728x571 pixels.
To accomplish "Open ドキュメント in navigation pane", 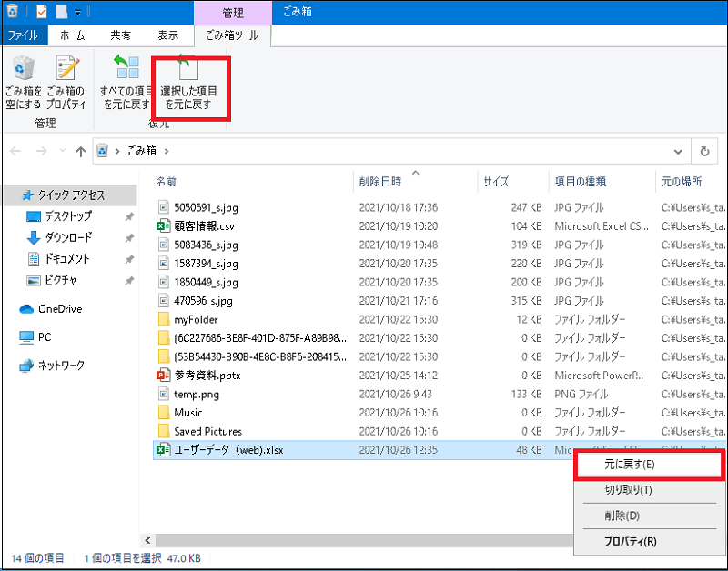I will tap(66, 259).
